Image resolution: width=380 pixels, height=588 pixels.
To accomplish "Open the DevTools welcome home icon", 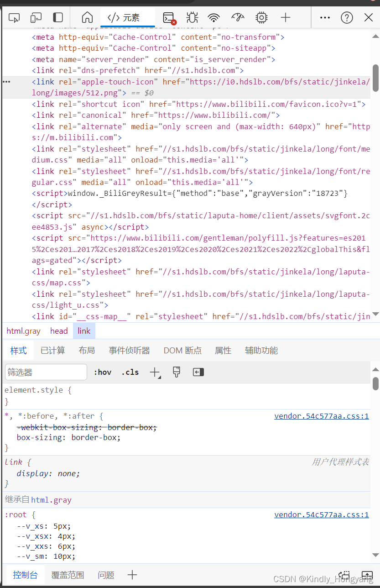I will [87, 18].
